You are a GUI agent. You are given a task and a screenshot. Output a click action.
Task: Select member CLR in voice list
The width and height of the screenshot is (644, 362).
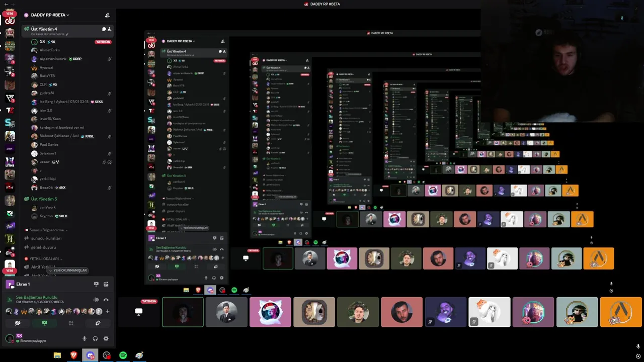70,84
